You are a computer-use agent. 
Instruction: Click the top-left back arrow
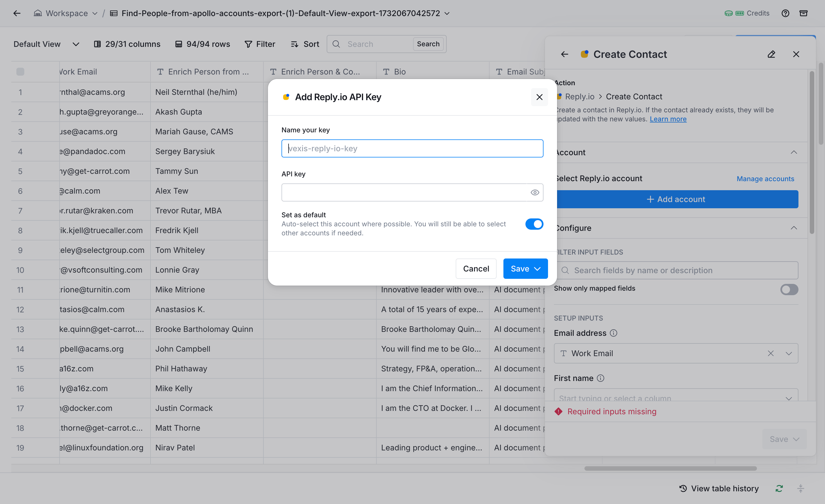[x=17, y=13]
